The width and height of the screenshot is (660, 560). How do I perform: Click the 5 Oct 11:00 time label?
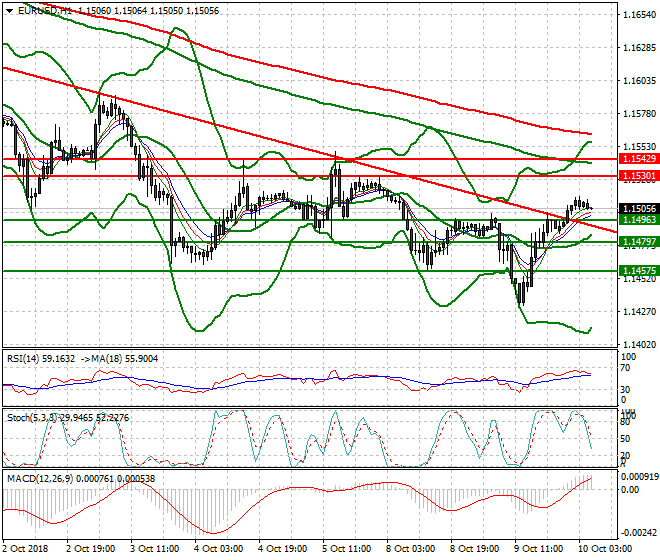tap(346, 549)
